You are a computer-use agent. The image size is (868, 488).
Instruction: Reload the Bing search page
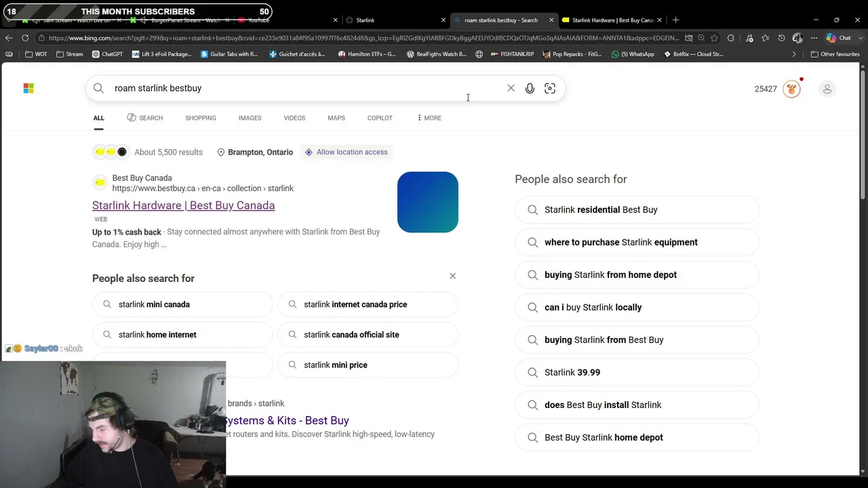(x=25, y=38)
